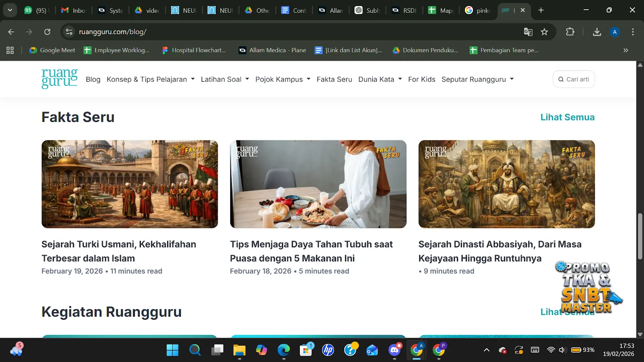Open the Sejarah Turki Usmani article title
Viewport: 644px width, 362px height.
click(119, 251)
